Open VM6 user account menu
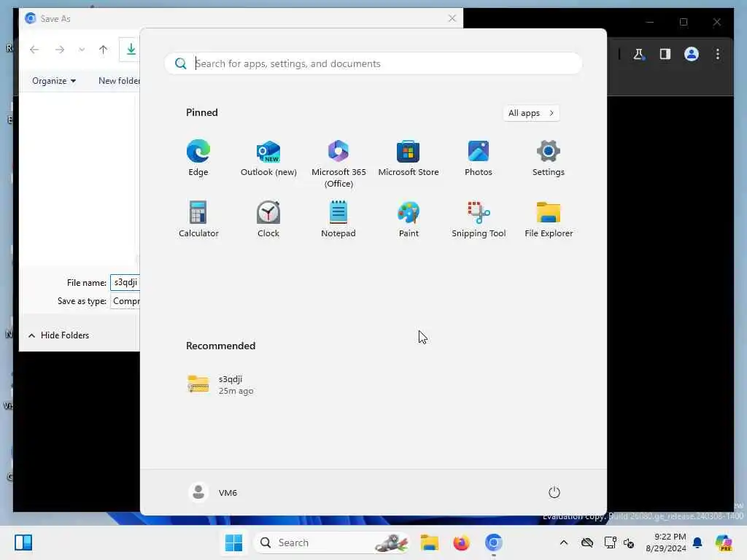Viewport: 747px width, 560px height. click(x=212, y=492)
